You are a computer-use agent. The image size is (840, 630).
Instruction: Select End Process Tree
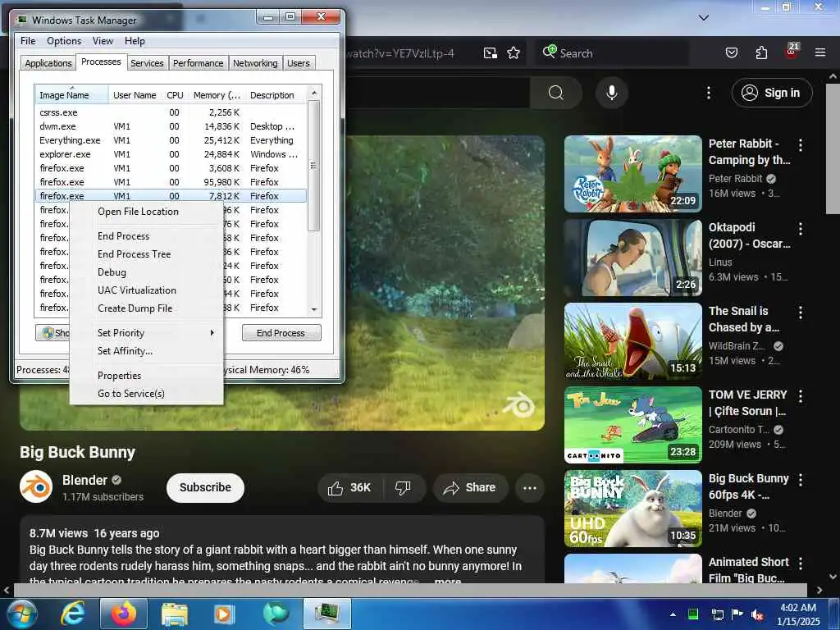[134, 254]
